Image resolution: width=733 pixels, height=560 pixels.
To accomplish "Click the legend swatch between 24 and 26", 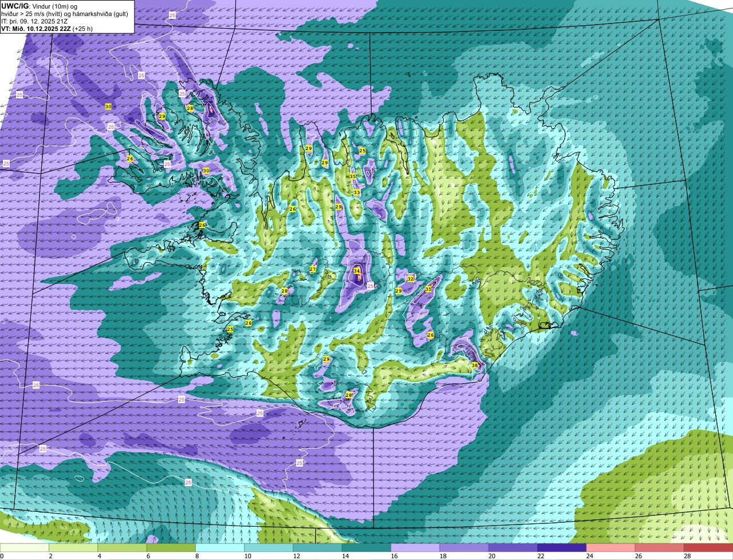I will click(x=610, y=548).
